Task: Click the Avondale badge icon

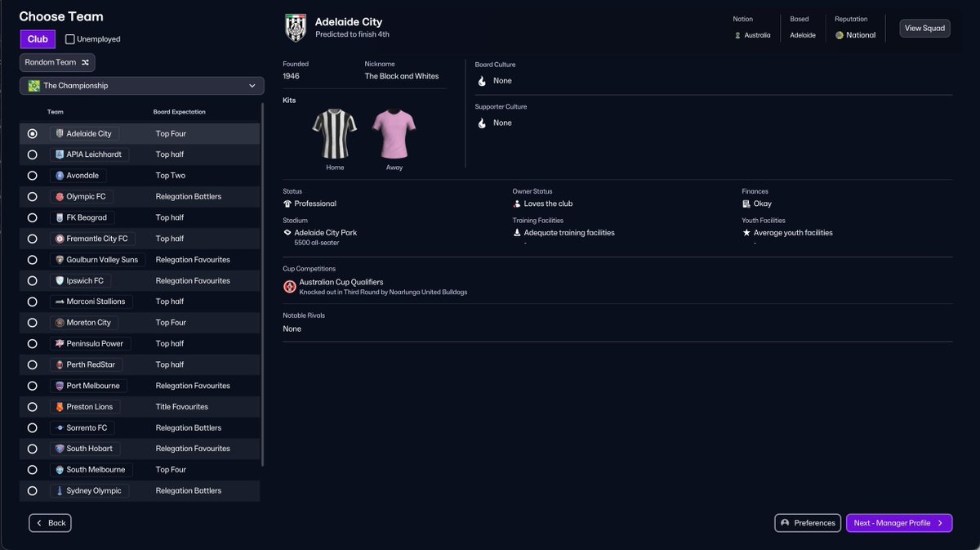Action: pos(60,176)
